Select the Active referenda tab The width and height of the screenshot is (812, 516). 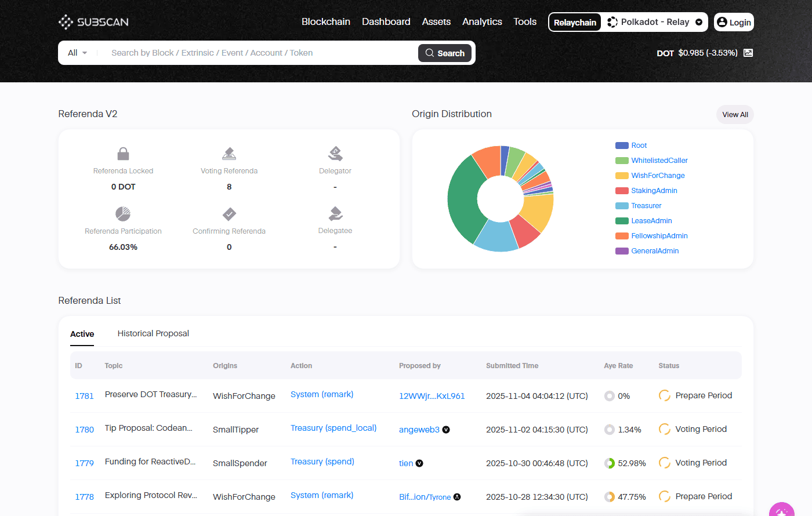click(82, 334)
